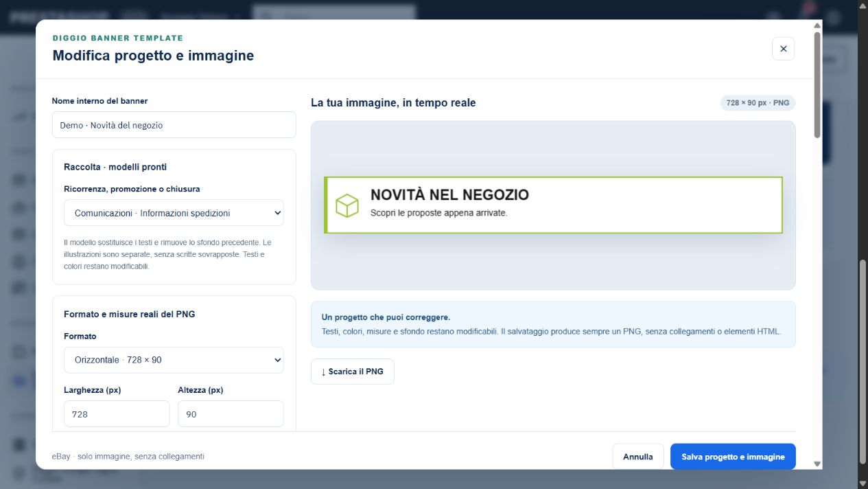
Task: Click the Nome interno del banner field
Action: (174, 125)
